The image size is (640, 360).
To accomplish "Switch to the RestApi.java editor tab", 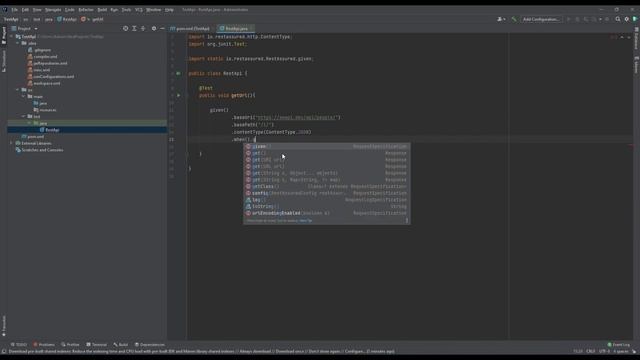I will click(235, 29).
